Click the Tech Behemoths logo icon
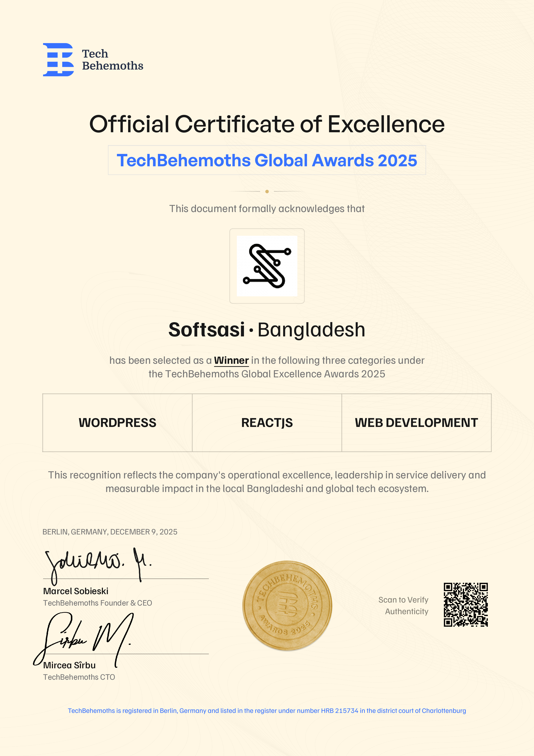Image resolution: width=534 pixels, height=756 pixels. (x=58, y=60)
